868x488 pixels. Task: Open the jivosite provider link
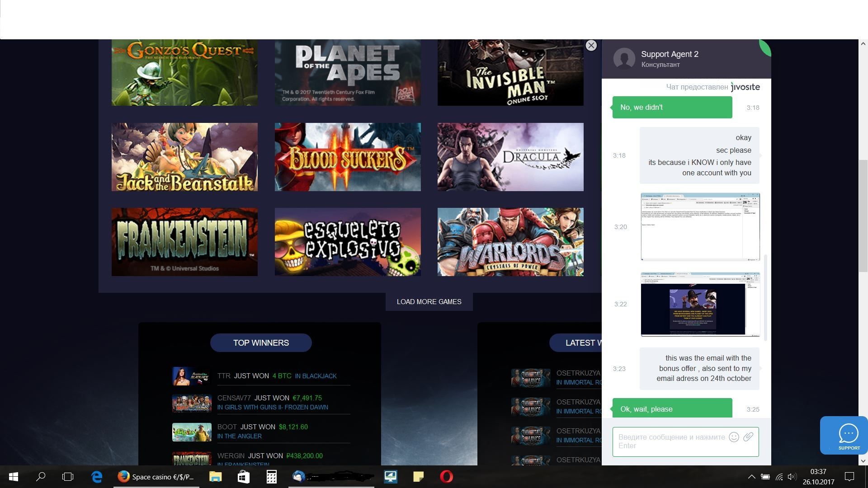tap(745, 87)
